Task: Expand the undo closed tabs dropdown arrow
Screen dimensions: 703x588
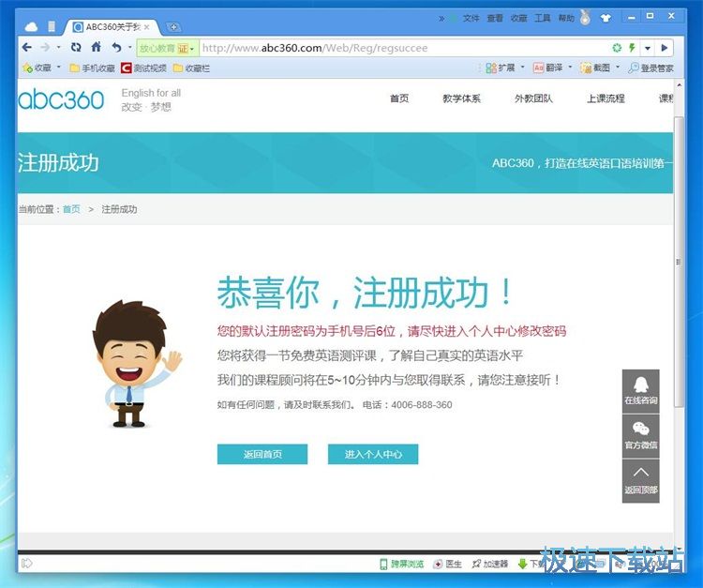Action: [130, 47]
